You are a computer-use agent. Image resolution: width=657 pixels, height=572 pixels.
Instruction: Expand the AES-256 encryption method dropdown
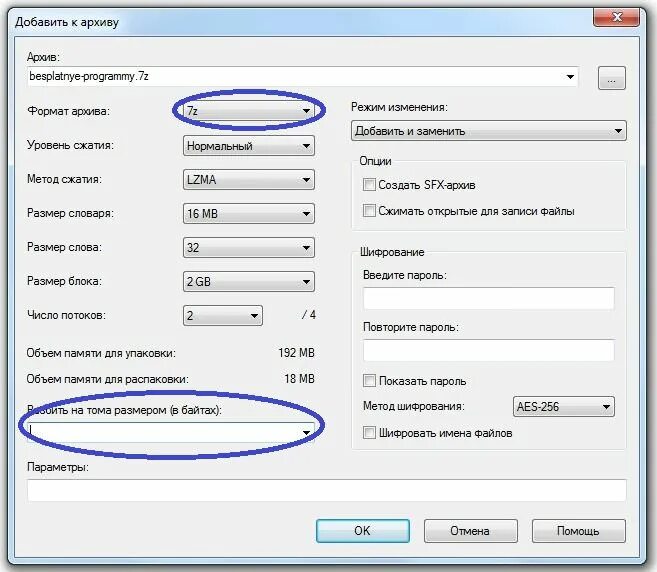(x=564, y=406)
